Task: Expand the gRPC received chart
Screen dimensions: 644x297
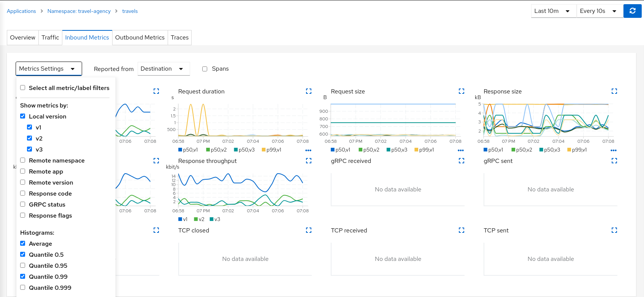Action: click(462, 161)
